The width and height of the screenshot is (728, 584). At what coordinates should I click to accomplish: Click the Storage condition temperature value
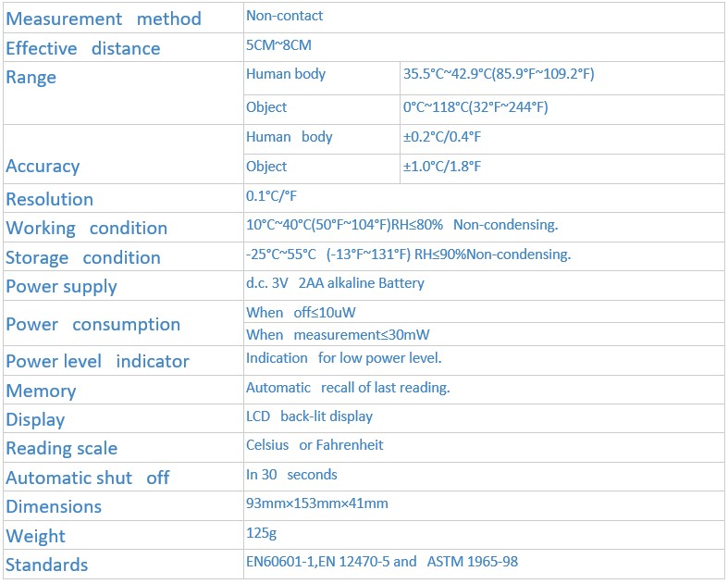(408, 255)
